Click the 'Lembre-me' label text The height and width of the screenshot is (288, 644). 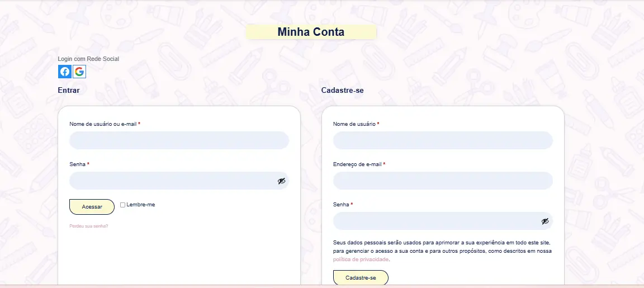[x=141, y=205]
